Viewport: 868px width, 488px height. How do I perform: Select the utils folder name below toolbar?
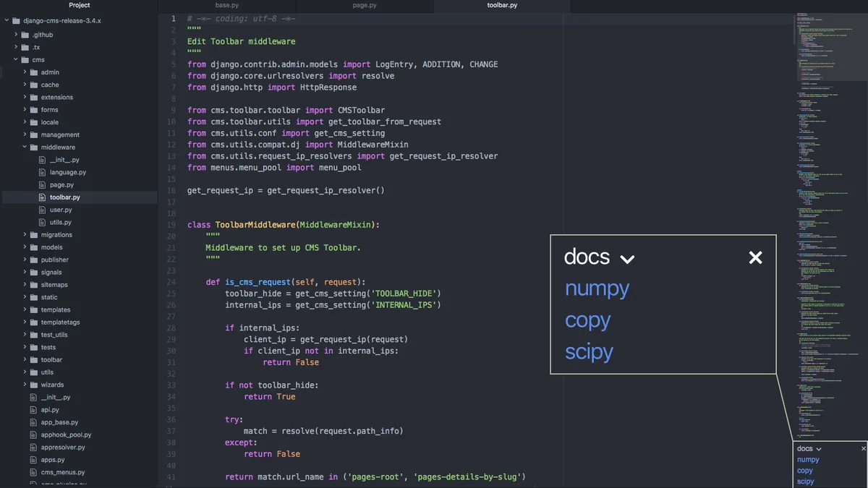(x=47, y=372)
